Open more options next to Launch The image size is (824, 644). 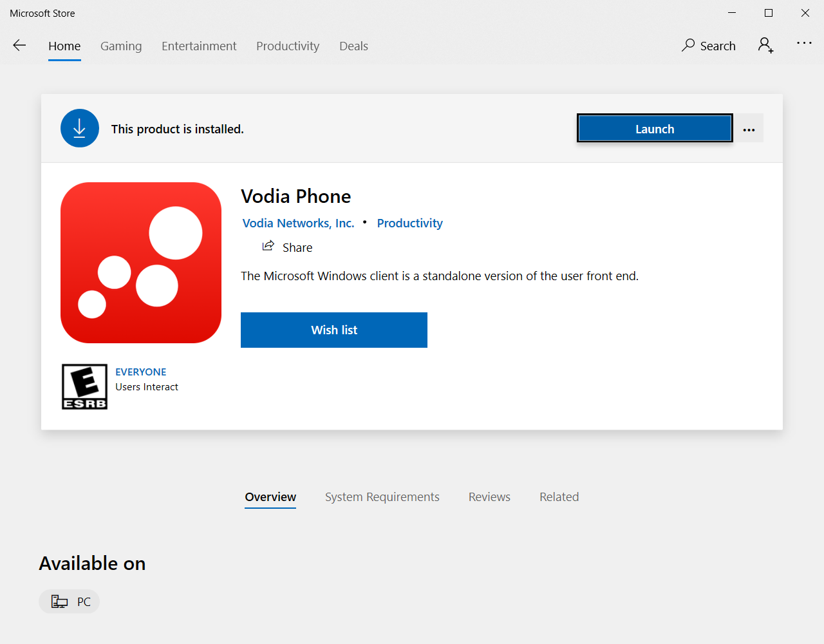pos(749,128)
